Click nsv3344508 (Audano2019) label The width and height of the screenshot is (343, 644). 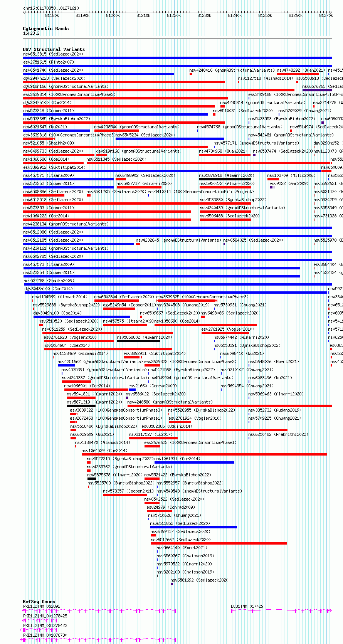pos(183,305)
